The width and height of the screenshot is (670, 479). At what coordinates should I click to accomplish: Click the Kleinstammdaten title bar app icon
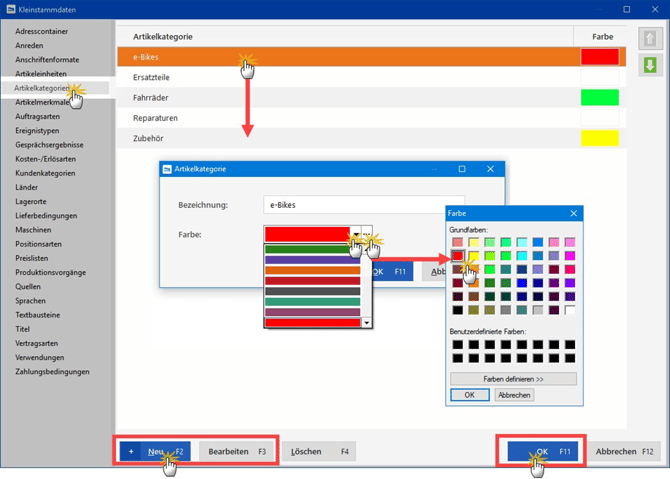click(x=11, y=9)
